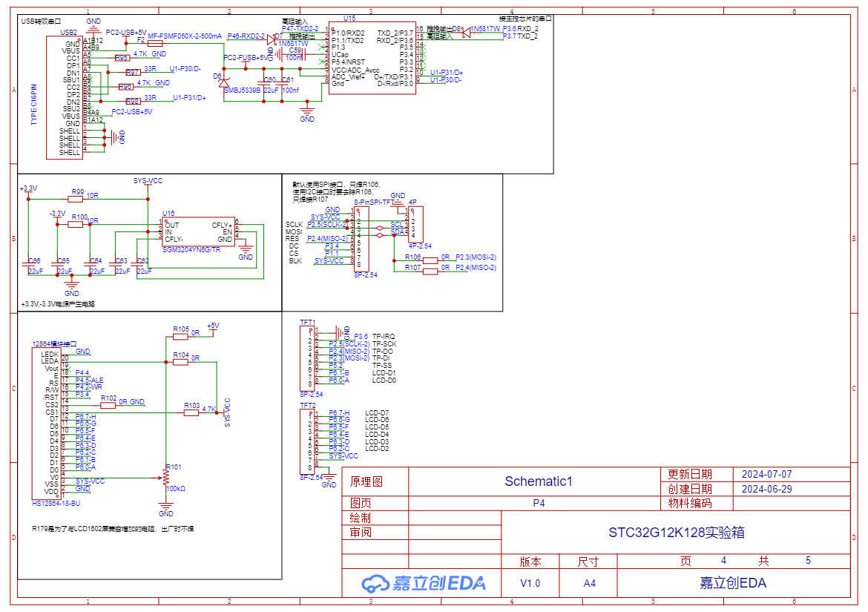Select the P47-TXD2-2 net label
The height and width of the screenshot is (612, 868).
click(x=300, y=29)
